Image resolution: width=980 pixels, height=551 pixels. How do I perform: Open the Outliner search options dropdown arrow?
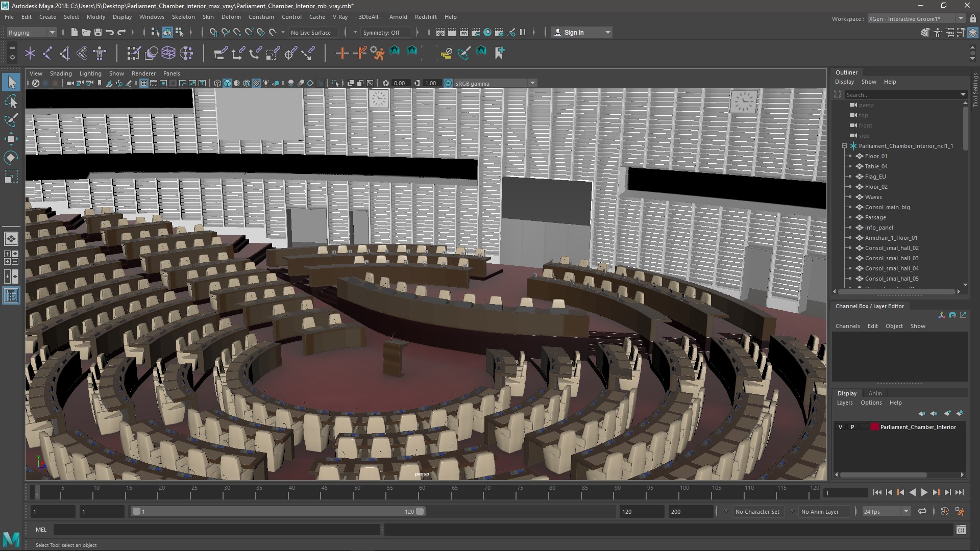pos(963,94)
